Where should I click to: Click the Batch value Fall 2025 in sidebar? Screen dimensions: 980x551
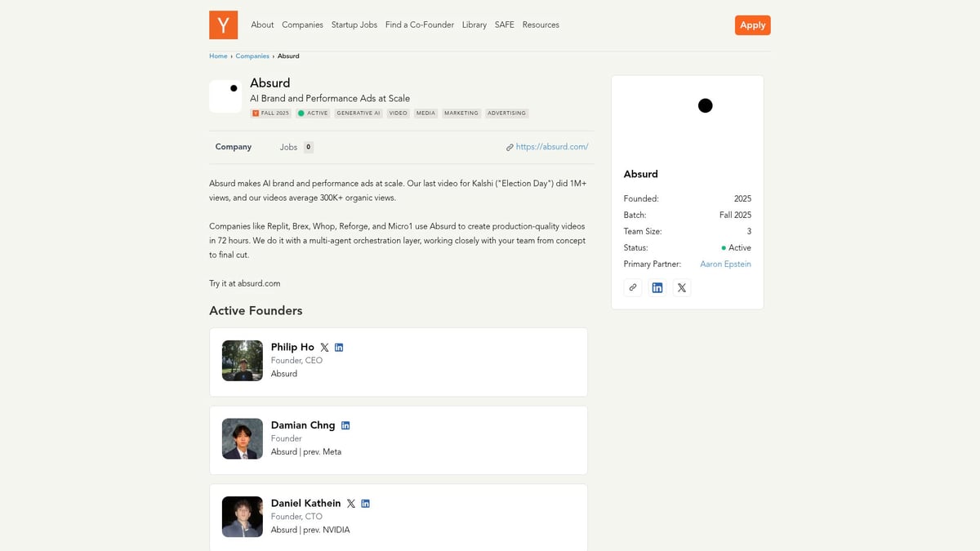(735, 216)
